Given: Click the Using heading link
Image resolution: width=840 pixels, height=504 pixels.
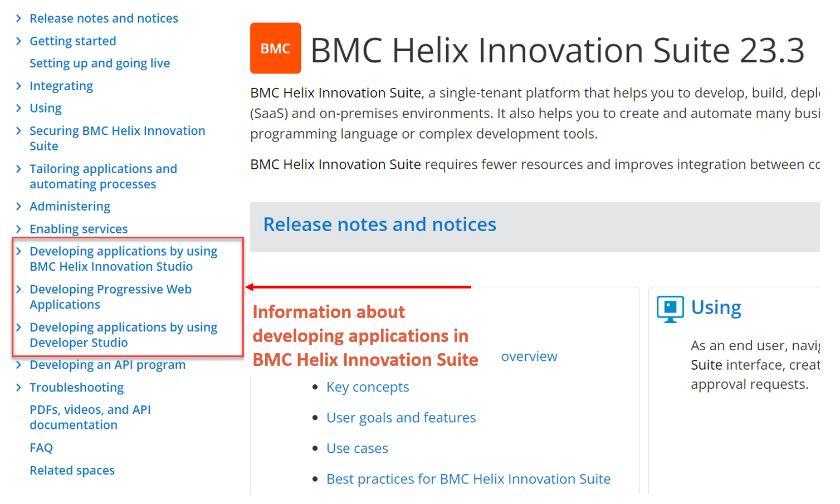Looking at the screenshot, I should click(716, 307).
